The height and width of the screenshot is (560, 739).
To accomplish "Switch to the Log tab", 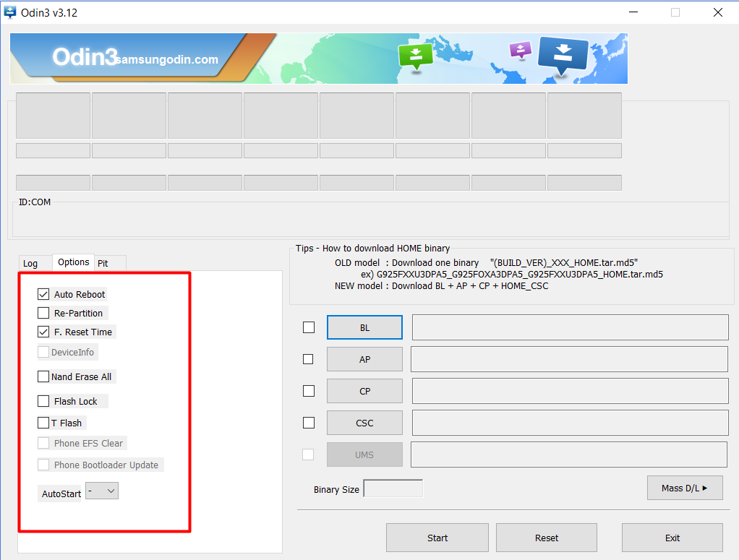I will (30, 263).
